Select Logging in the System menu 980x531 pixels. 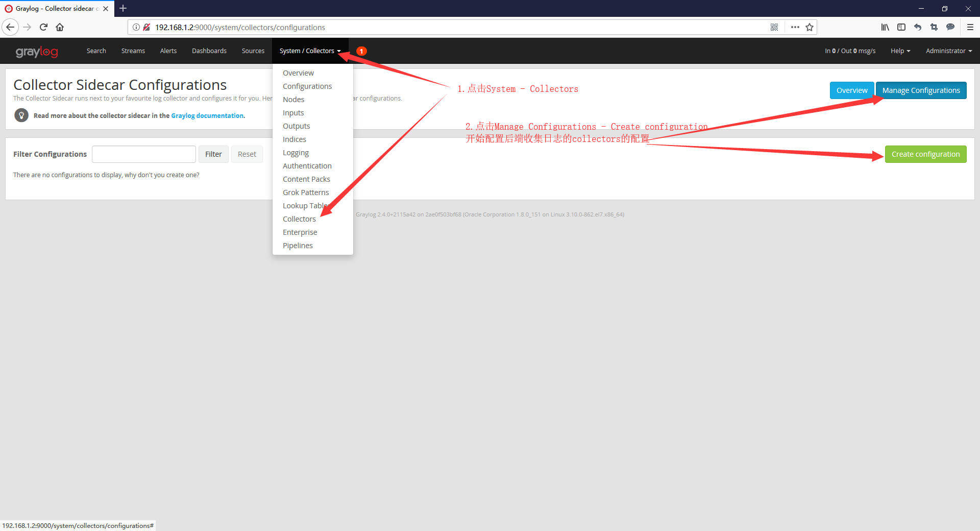(312, 153)
